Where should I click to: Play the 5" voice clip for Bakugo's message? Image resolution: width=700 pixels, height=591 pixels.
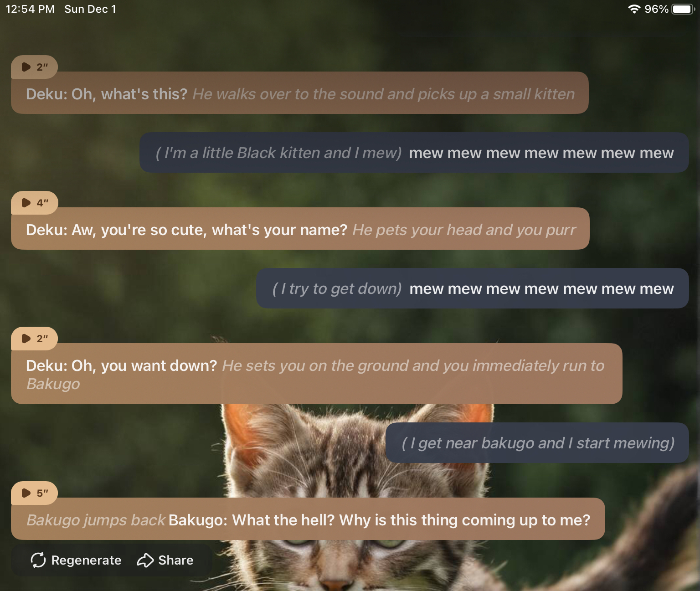(x=34, y=493)
